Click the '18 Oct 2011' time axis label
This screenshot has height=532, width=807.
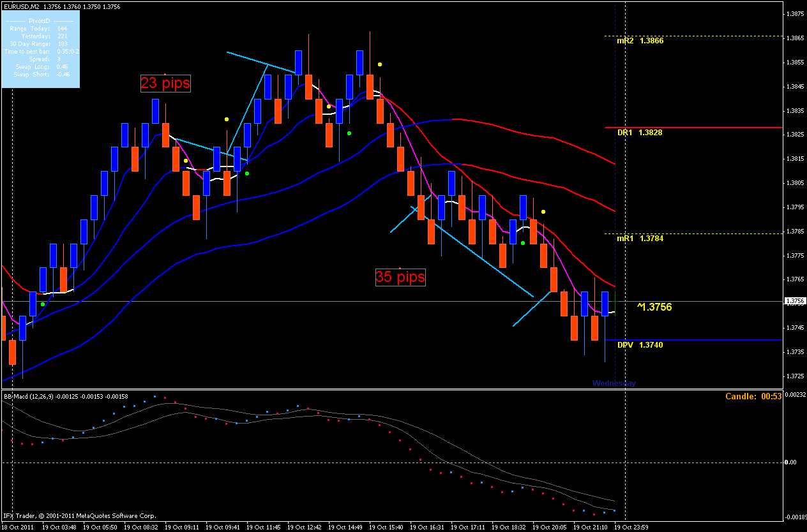click(18, 528)
